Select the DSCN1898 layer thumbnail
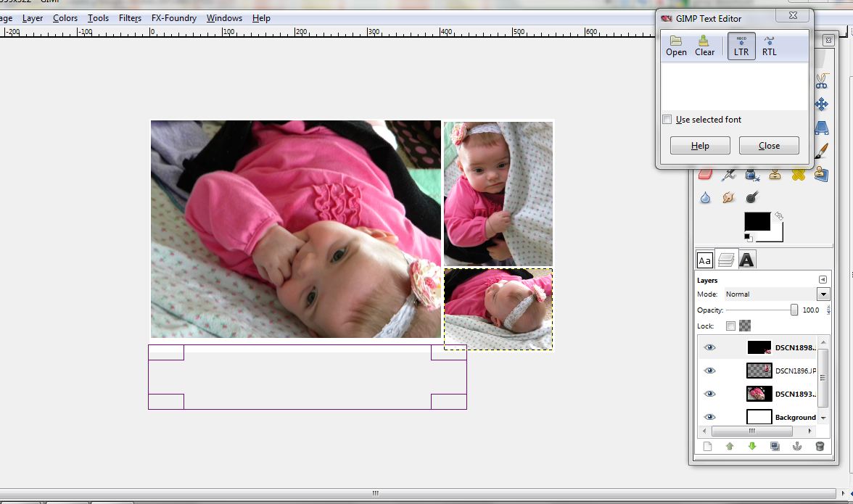The height and width of the screenshot is (504, 853). click(759, 347)
